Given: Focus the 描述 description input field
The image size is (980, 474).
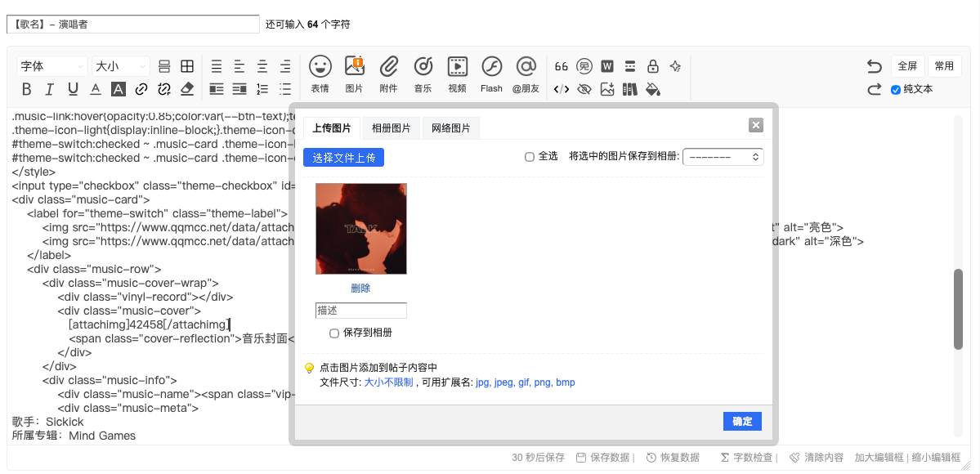Looking at the screenshot, I should (361, 311).
